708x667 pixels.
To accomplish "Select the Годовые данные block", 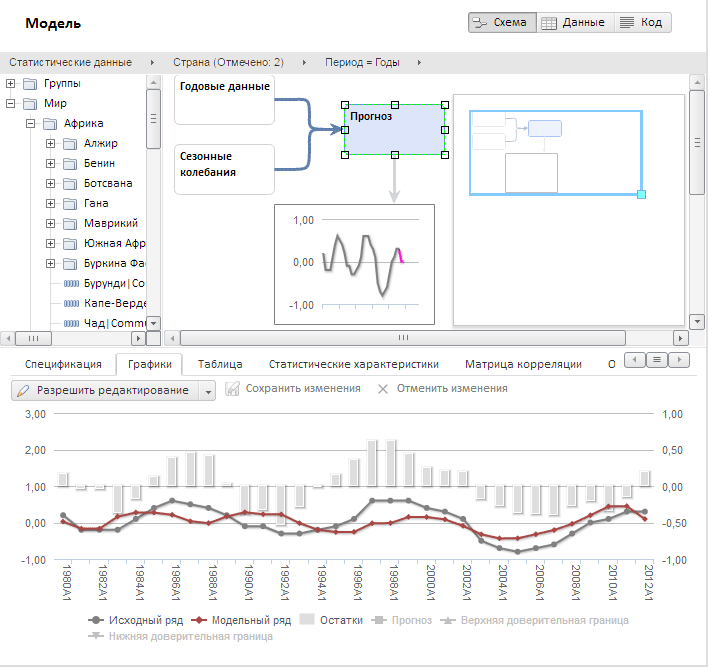I will (x=224, y=98).
